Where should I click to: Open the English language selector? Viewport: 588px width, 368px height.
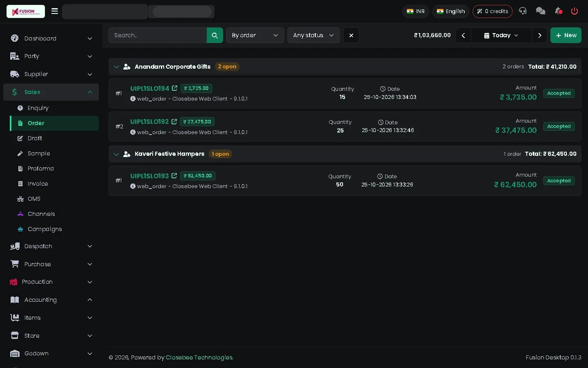click(451, 11)
